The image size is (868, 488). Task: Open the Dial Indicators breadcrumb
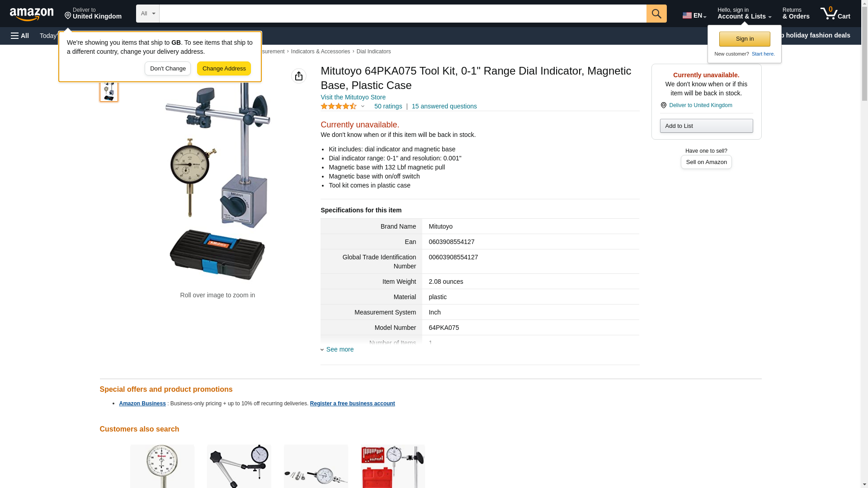[x=373, y=52]
